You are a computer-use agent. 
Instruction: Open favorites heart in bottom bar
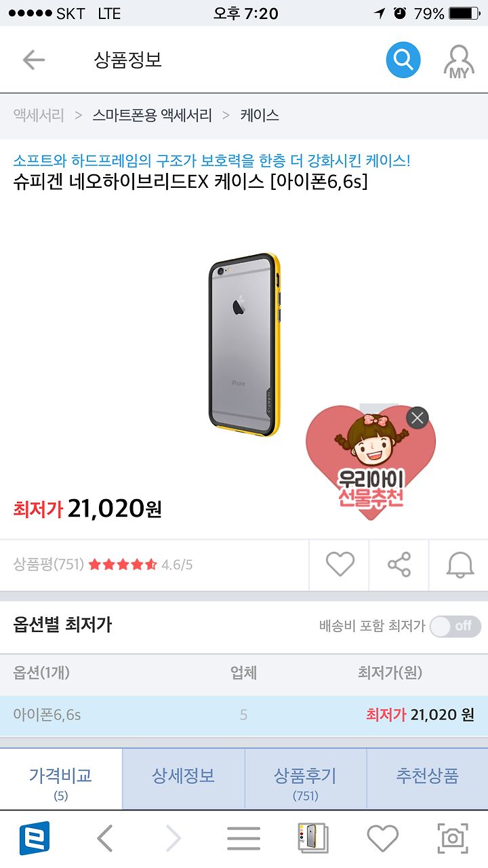coord(383,839)
